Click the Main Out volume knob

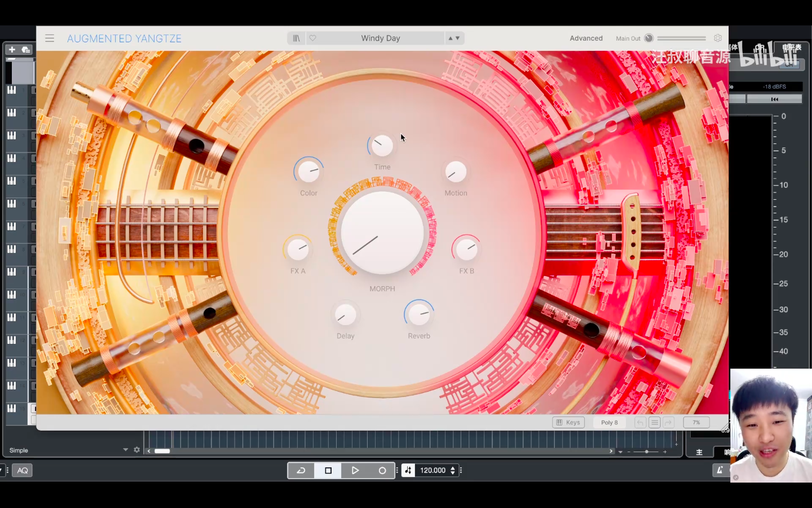pos(648,38)
